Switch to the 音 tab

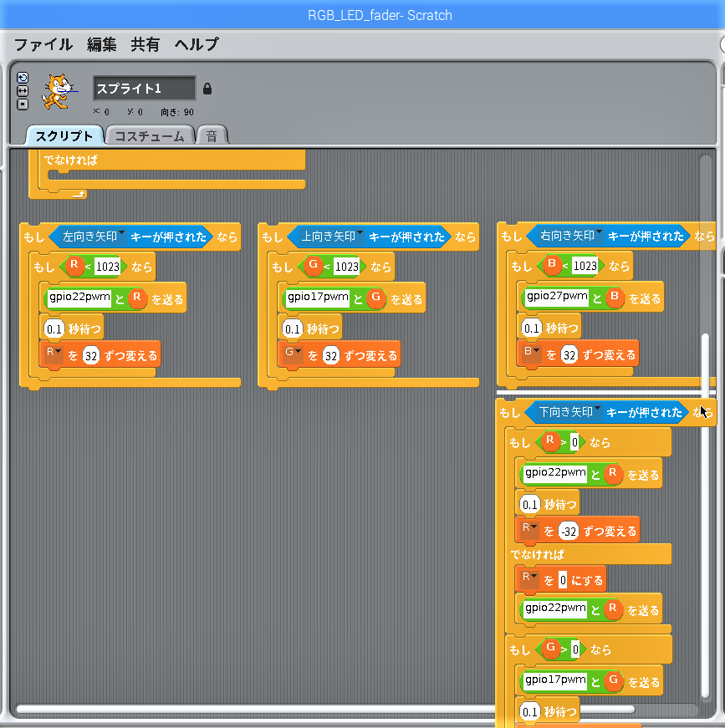point(212,136)
